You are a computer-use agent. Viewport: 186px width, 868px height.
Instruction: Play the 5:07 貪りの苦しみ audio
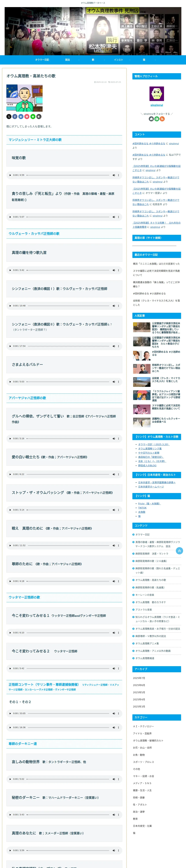point(10,217)
